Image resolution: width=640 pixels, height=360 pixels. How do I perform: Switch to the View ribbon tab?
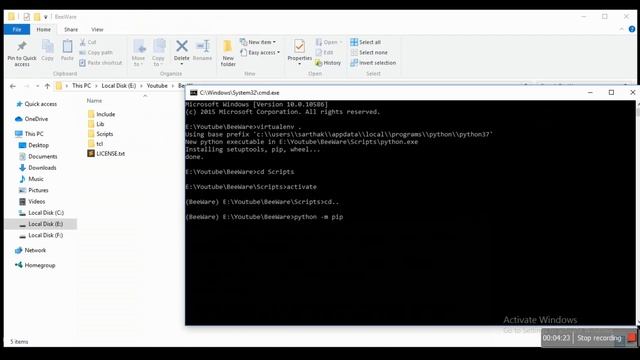97,29
